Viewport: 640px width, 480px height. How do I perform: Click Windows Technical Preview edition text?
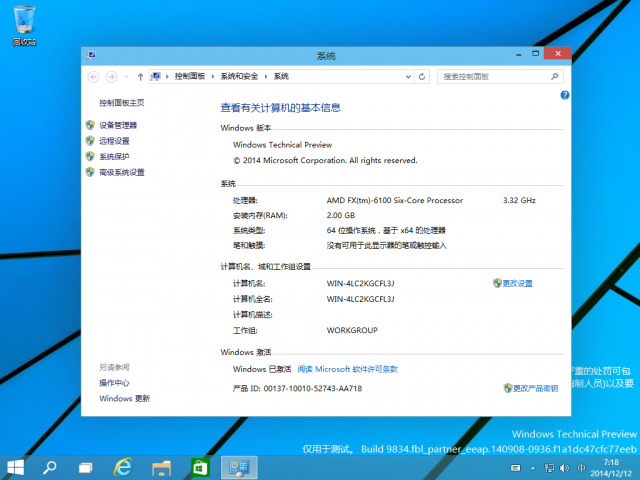click(282, 145)
